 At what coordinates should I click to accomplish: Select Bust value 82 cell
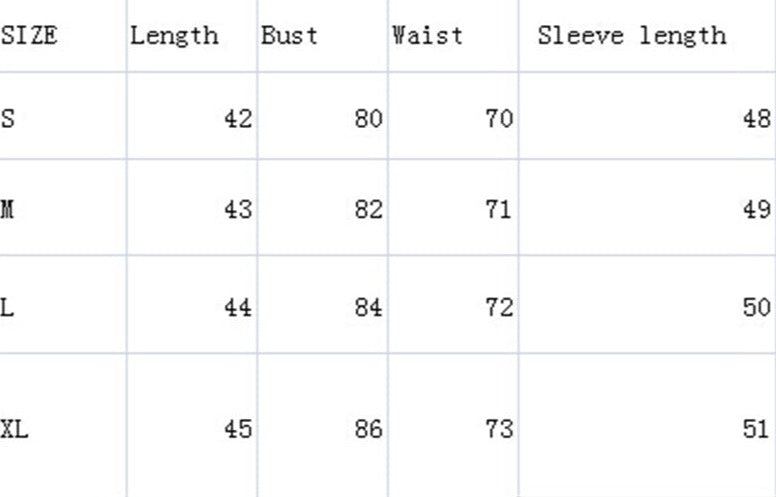click(x=368, y=210)
